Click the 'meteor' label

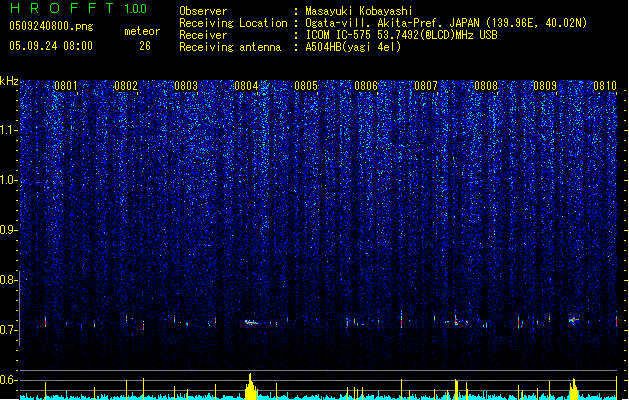(x=142, y=31)
